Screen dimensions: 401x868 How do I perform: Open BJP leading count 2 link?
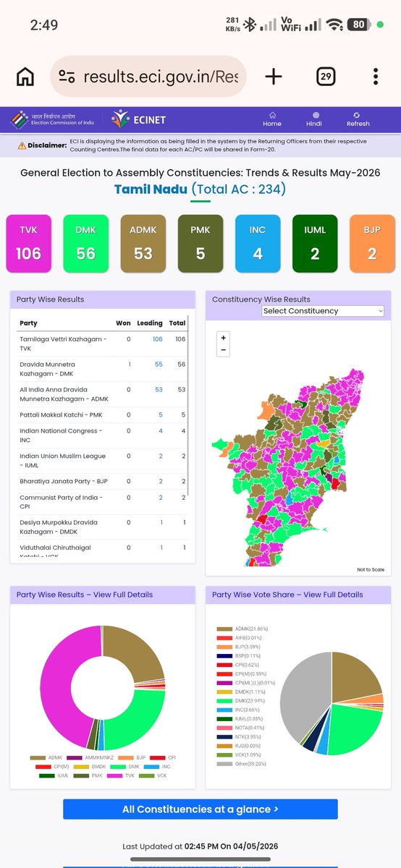point(161,481)
